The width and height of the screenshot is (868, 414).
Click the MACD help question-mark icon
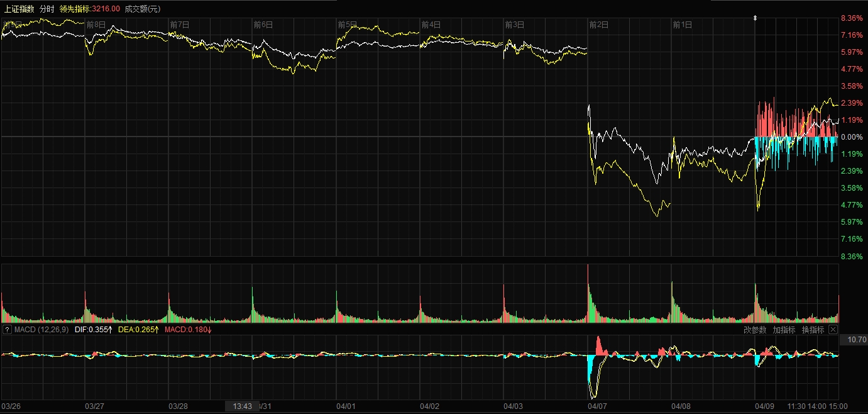(7, 330)
